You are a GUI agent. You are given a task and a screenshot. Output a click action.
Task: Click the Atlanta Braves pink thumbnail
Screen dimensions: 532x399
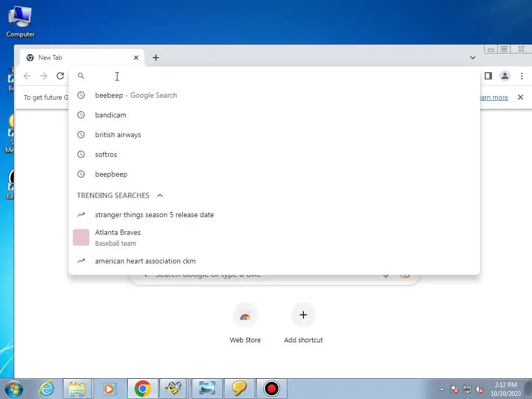click(x=81, y=237)
